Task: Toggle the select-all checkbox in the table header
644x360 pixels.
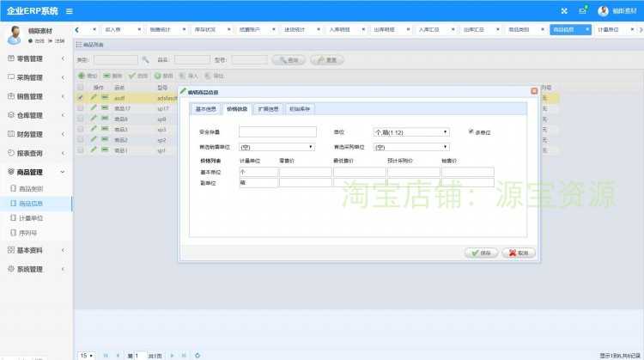Action: pyautogui.click(x=81, y=87)
